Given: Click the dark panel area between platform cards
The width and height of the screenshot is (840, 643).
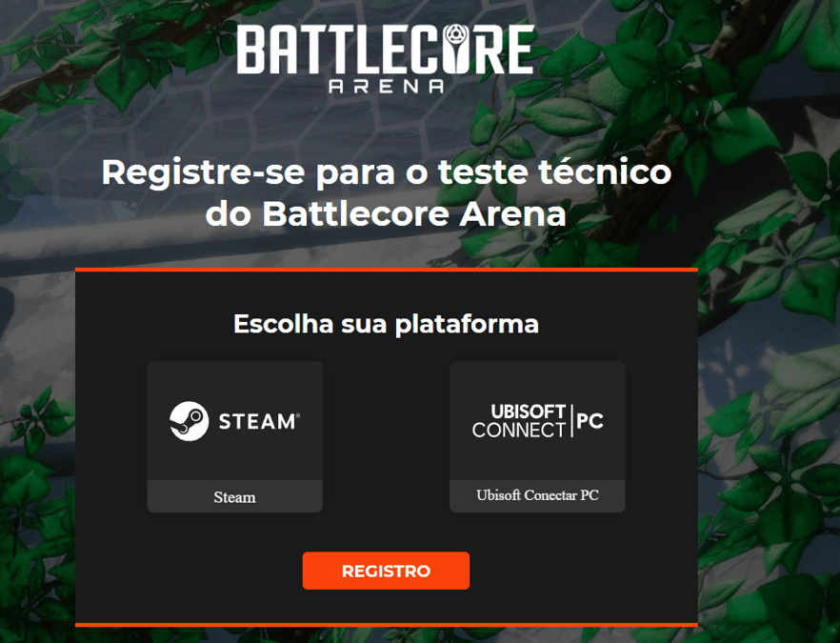Looking at the screenshot, I should [386, 436].
